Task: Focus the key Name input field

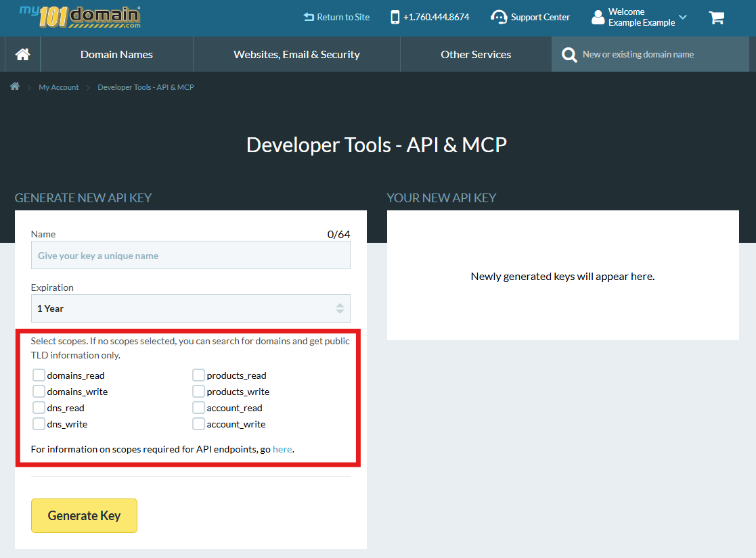Action: pos(190,256)
